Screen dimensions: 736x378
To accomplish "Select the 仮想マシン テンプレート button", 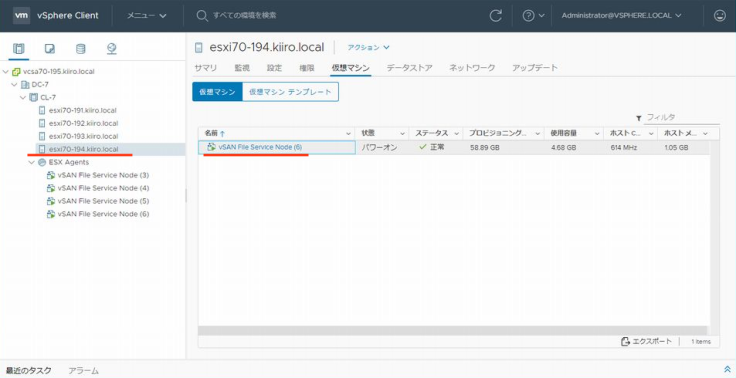I will coord(290,92).
